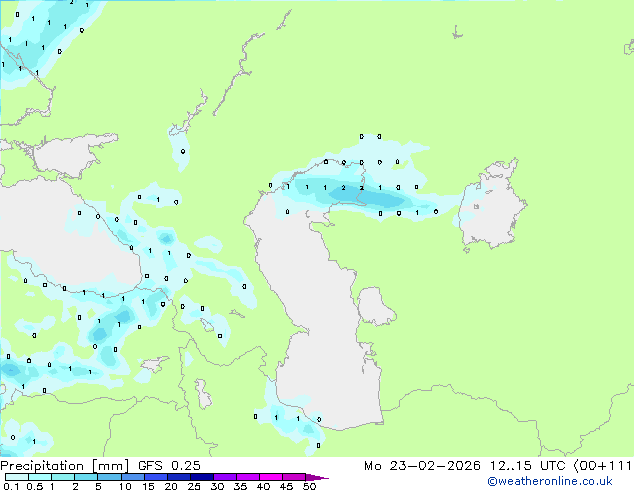634x490 pixels.
Task: Click the 15 to 20 mm legend swatch
Action: click(x=155, y=477)
